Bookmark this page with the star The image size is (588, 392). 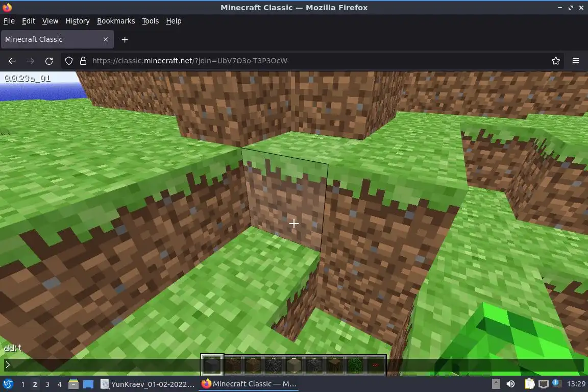[556, 61]
